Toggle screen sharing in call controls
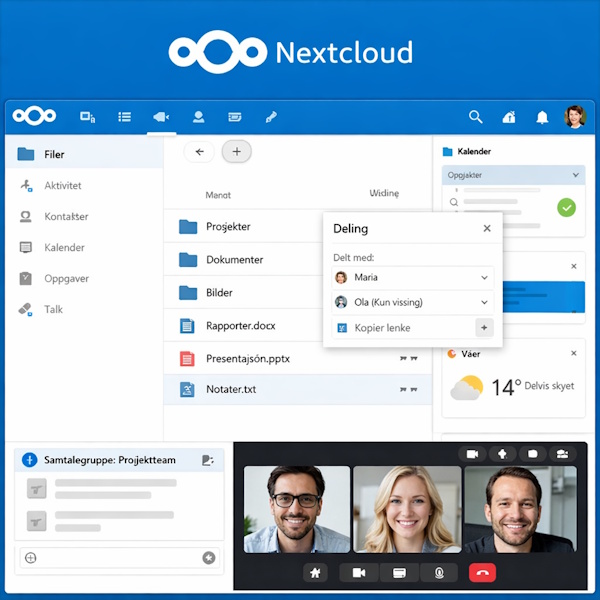This screenshot has height=600, width=600. click(x=399, y=573)
